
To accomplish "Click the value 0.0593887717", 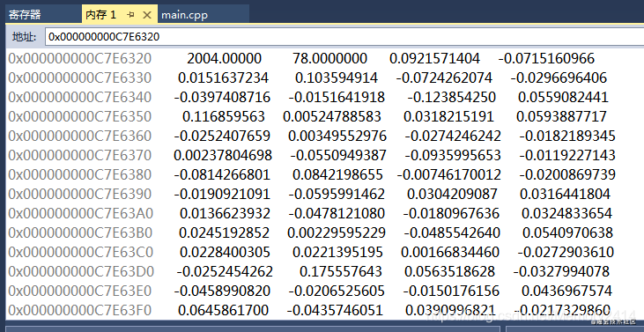I will (x=561, y=116).
